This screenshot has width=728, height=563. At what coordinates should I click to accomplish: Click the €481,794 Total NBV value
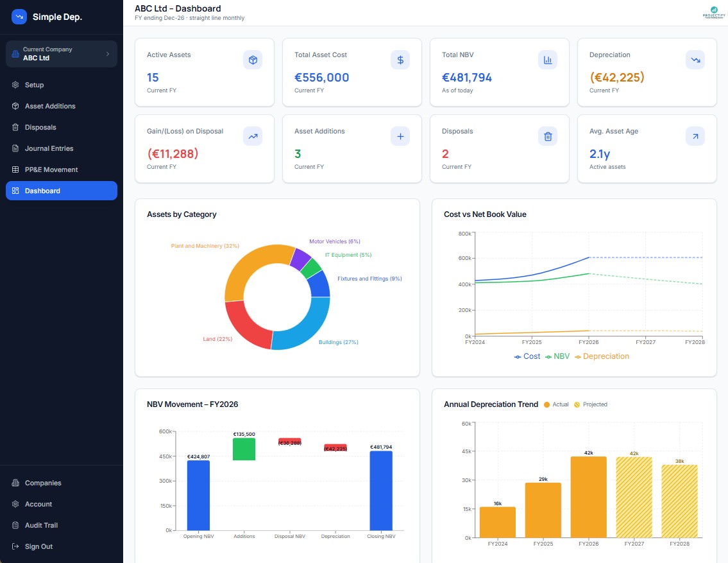pyautogui.click(x=467, y=78)
